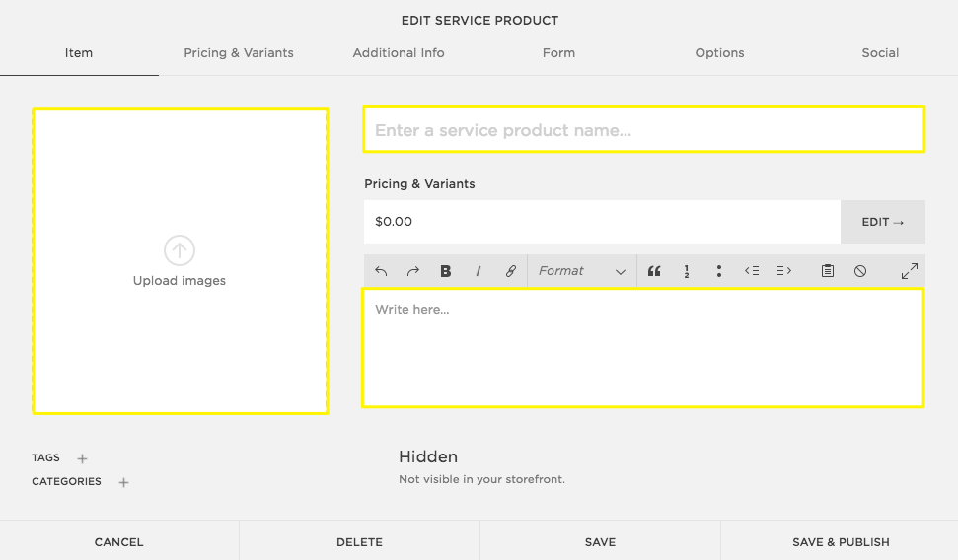Add a category with the plus icon
Image resolution: width=958 pixels, height=560 pixels.
[123, 482]
